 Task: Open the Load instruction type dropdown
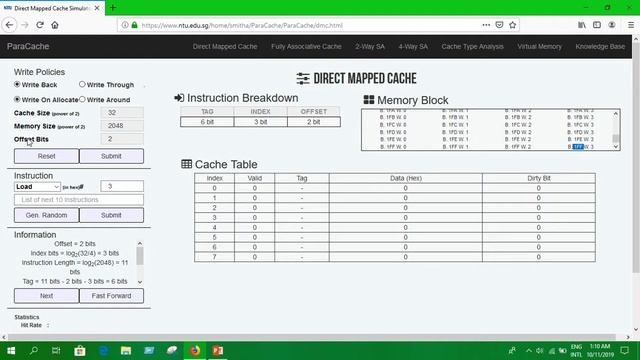click(37, 187)
